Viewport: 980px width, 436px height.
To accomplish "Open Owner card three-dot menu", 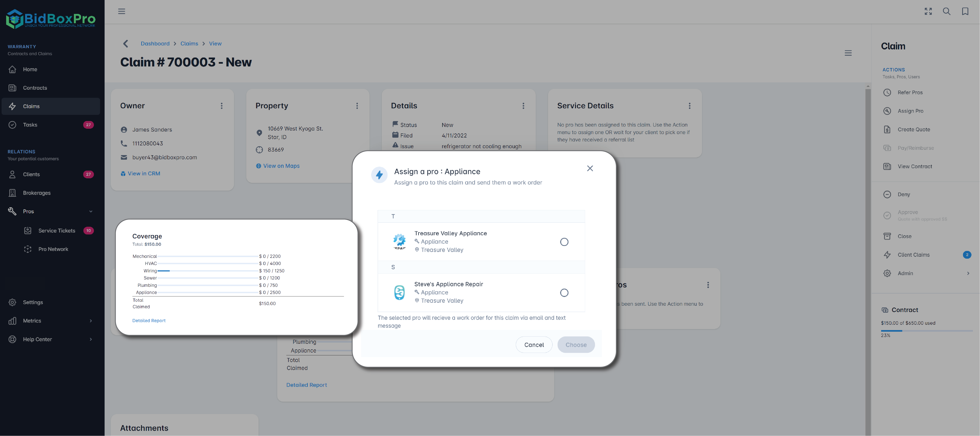I will (222, 106).
